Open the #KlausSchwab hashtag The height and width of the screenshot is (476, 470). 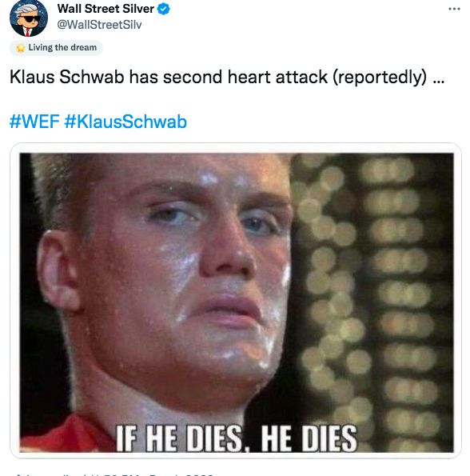[125, 122]
